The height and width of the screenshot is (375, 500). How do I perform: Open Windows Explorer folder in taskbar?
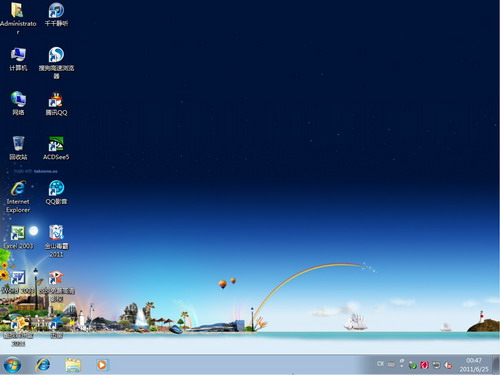pyautogui.click(x=73, y=365)
